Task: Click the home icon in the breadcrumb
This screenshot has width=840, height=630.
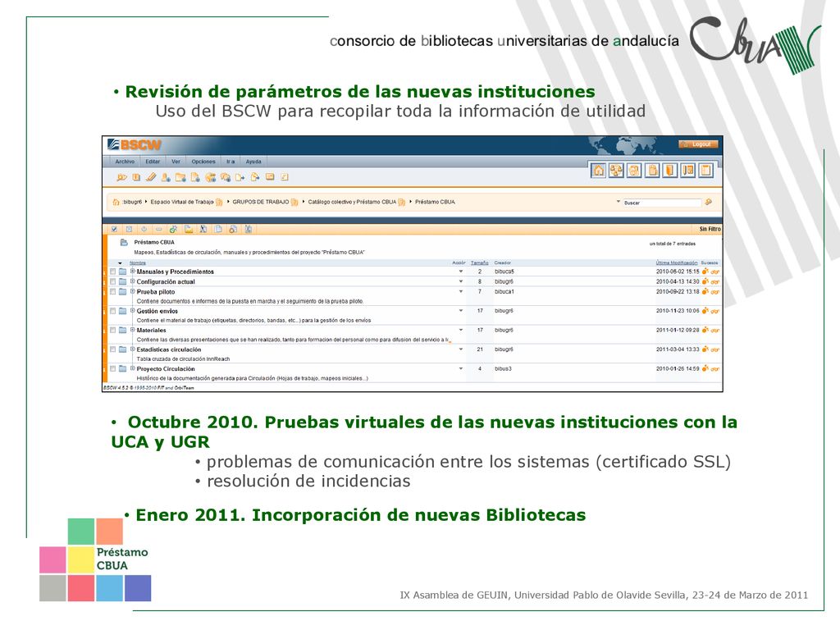Action: pyautogui.click(x=116, y=203)
